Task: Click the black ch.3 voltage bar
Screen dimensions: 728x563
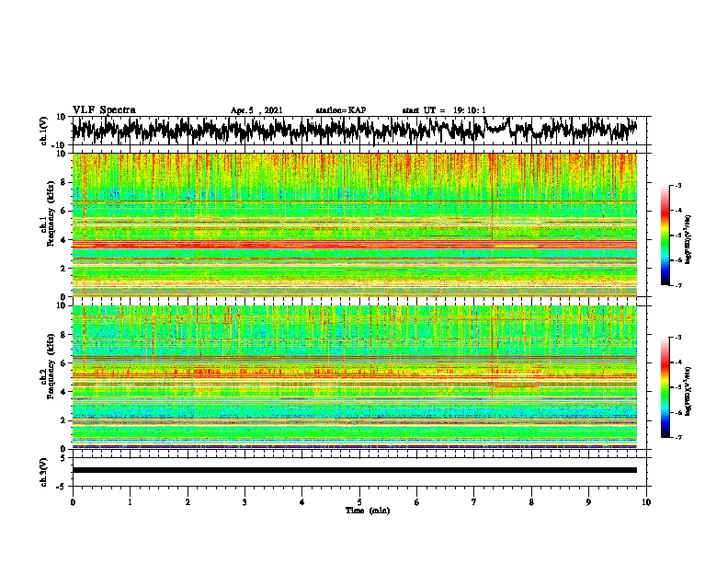Action: pyautogui.click(x=354, y=470)
